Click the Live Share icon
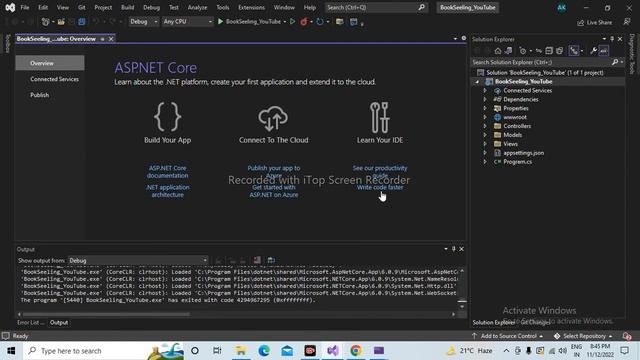This screenshot has width=640, height=360. coord(580,22)
